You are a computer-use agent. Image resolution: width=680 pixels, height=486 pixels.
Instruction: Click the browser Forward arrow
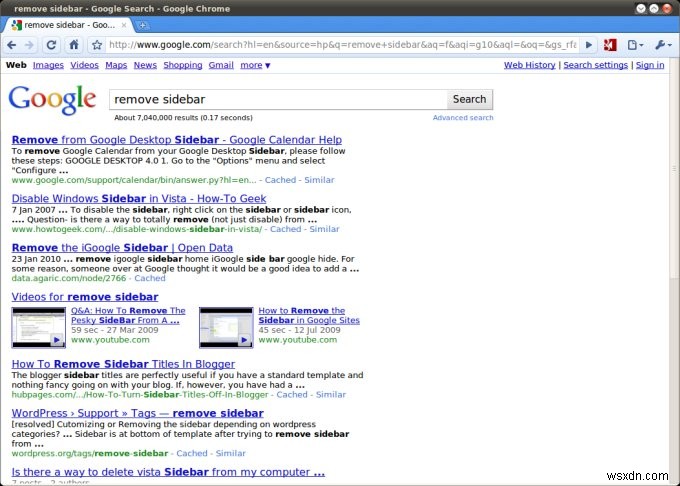coord(29,45)
